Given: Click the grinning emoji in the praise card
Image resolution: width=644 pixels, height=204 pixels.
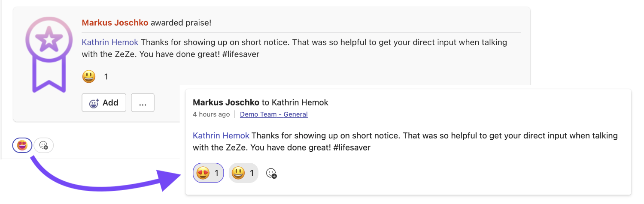Looking at the screenshot, I should click(89, 77).
